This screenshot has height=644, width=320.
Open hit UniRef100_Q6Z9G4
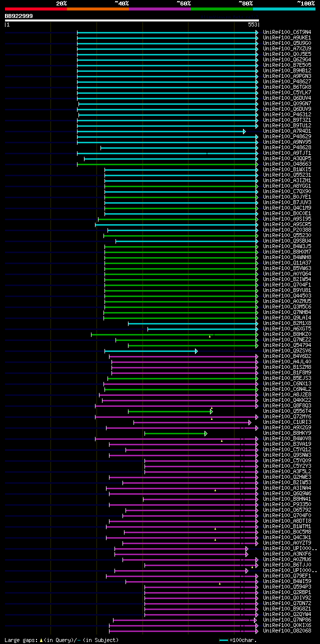(x=287, y=59)
